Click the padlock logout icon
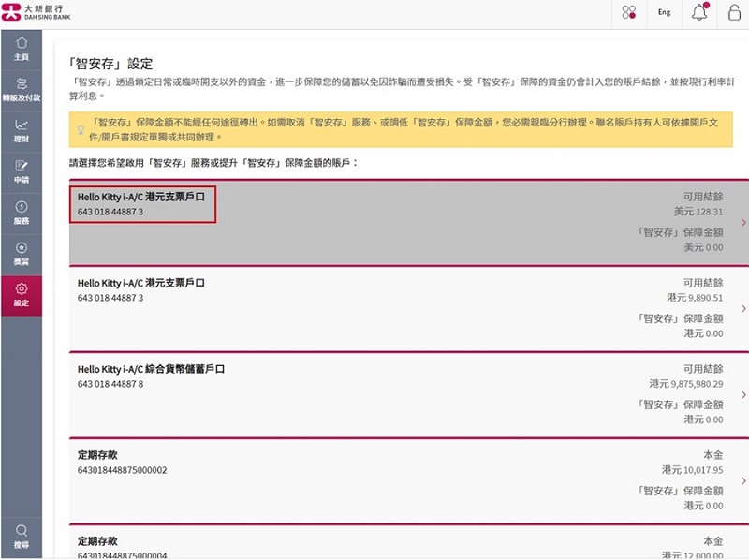 click(x=734, y=13)
